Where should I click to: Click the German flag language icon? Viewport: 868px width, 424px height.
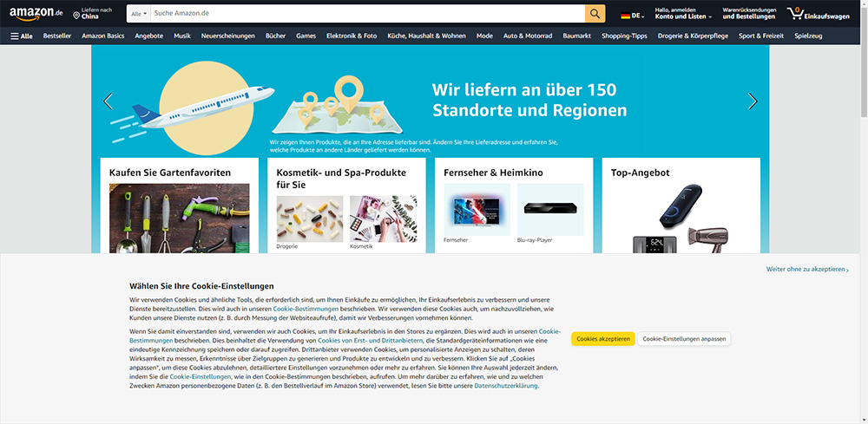(x=626, y=16)
